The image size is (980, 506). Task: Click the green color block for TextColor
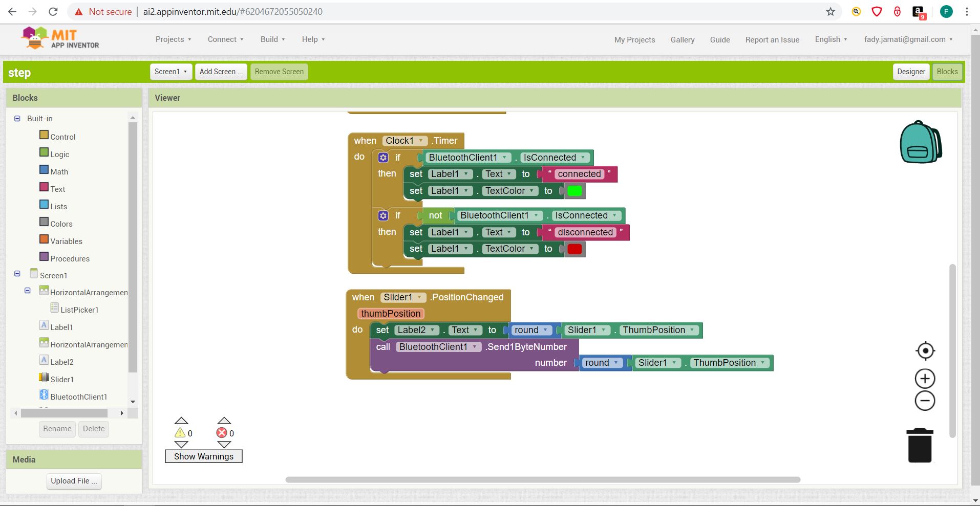click(574, 191)
